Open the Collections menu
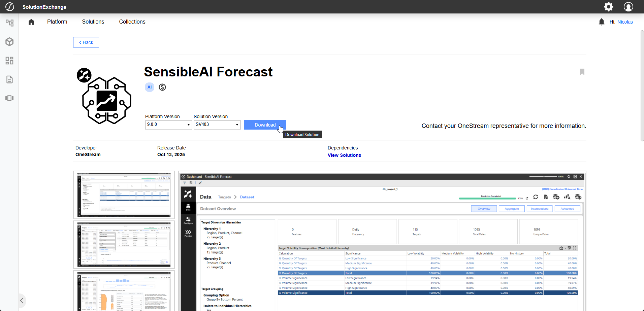The image size is (644, 311). pos(132,22)
